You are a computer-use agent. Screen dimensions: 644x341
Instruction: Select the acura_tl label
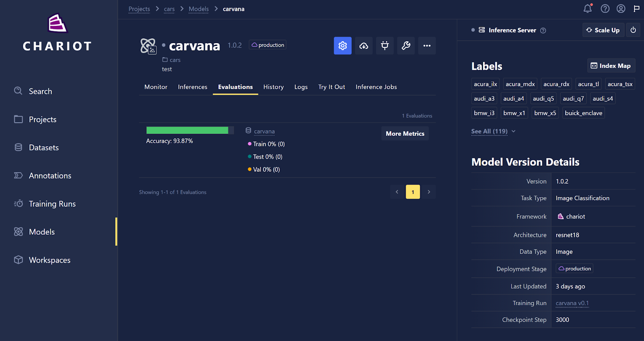click(588, 84)
